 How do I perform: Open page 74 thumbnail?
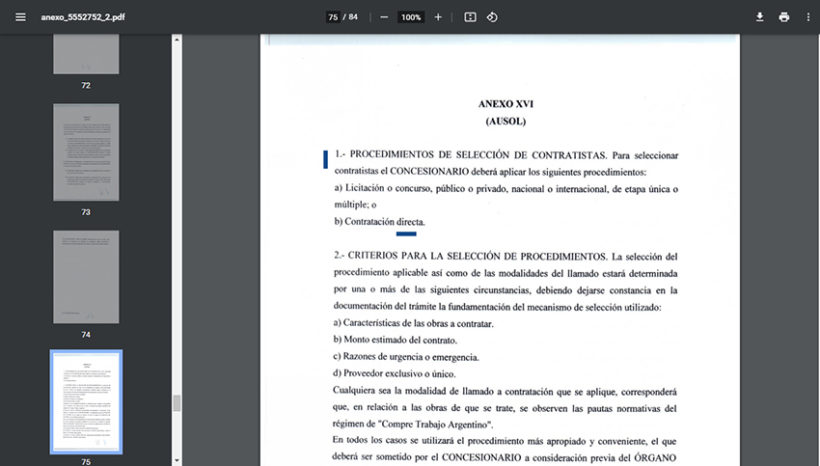pos(86,277)
